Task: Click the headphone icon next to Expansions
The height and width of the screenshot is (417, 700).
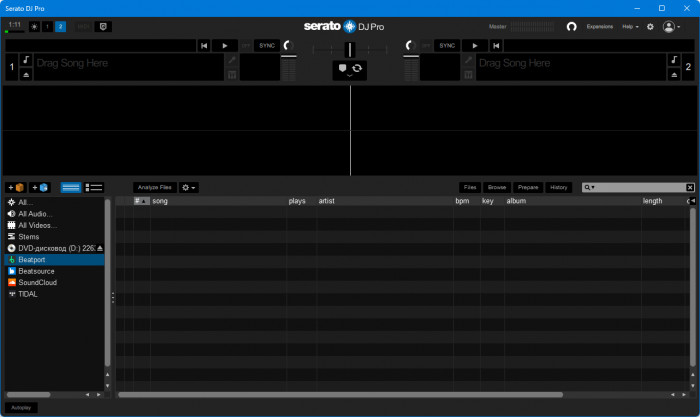Action: (x=571, y=27)
